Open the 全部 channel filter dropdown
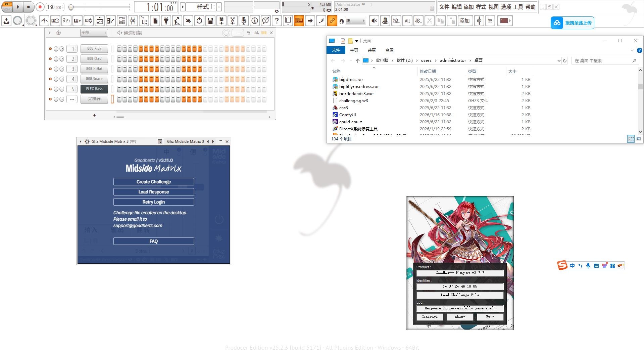The image size is (644, 350). click(x=94, y=33)
